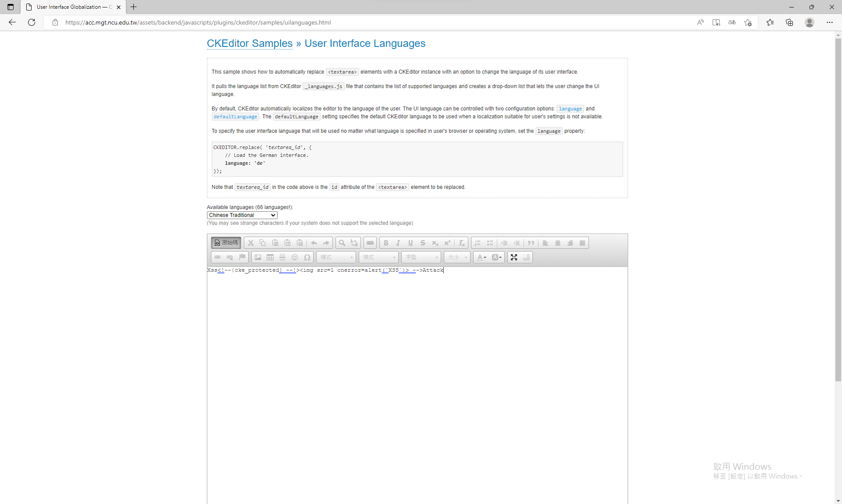Click the Cut scissors icon
Screen dimensions: 842x504
pos(251,243)
